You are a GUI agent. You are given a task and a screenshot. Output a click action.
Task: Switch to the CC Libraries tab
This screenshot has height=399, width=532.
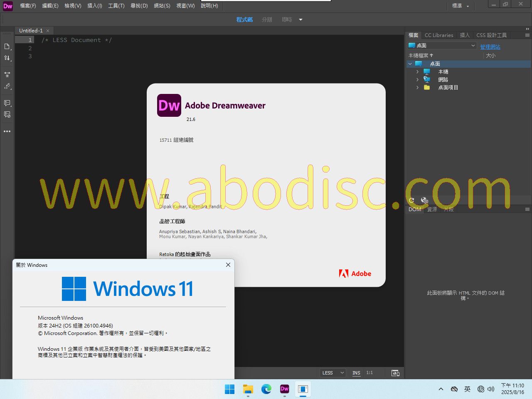[439, 35]
